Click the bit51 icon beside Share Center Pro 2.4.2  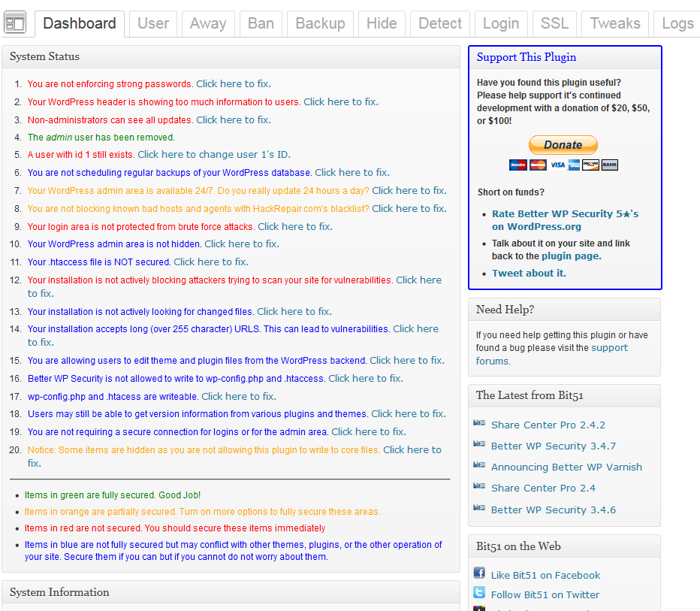[479, 422]
